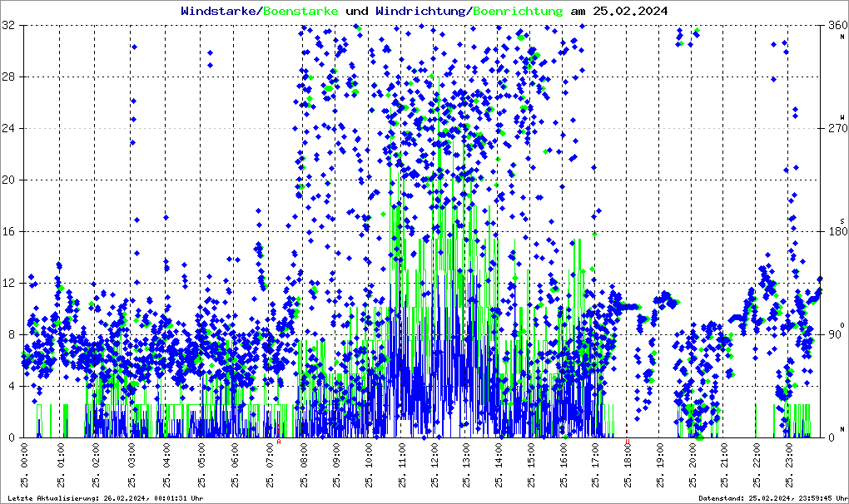This screenshot has height=504, width=849.
Task: Click the direction axis value 180
Action: coord(837,231)
